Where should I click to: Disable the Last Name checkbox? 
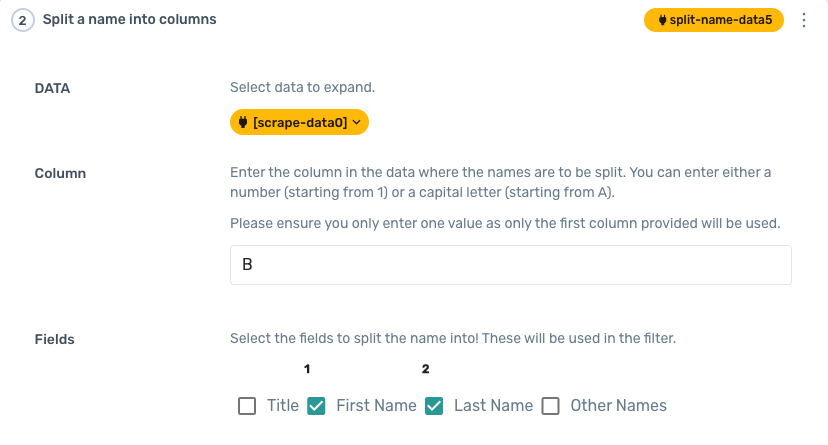[434, 406]
